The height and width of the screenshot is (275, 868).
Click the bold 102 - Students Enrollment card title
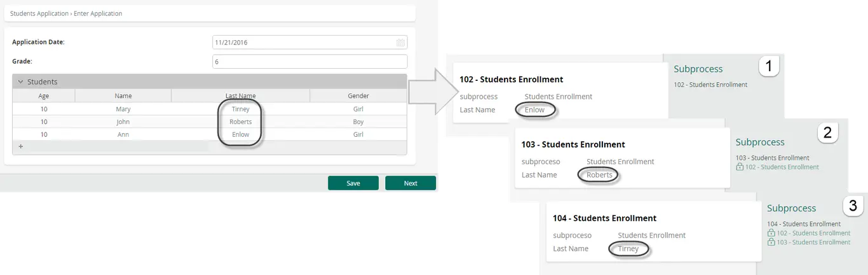click(512, 80)
